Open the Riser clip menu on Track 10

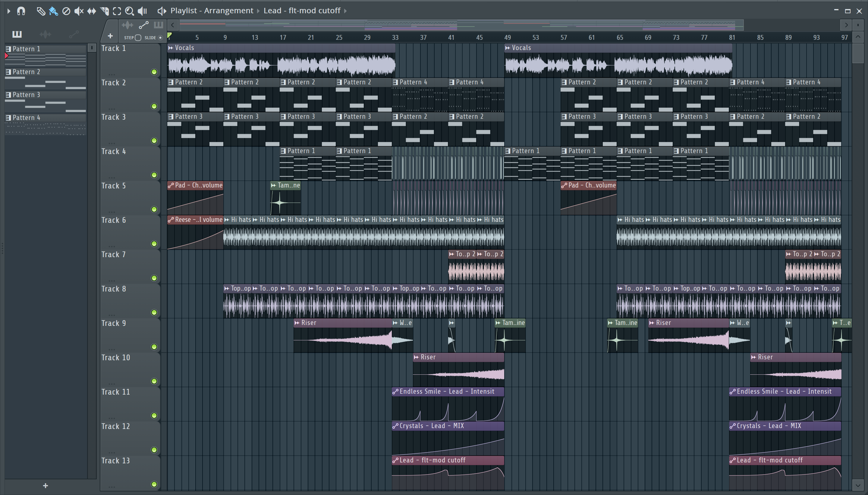click(416, 357)
